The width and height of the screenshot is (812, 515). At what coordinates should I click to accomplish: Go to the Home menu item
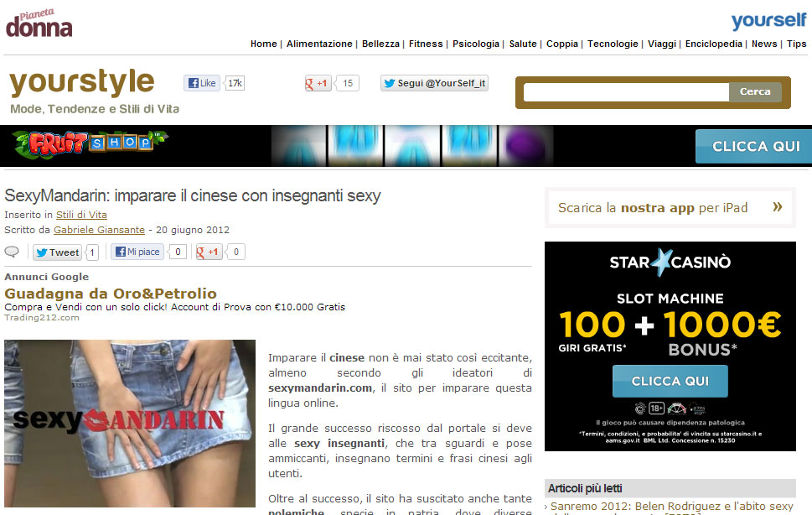click(264, 44)
